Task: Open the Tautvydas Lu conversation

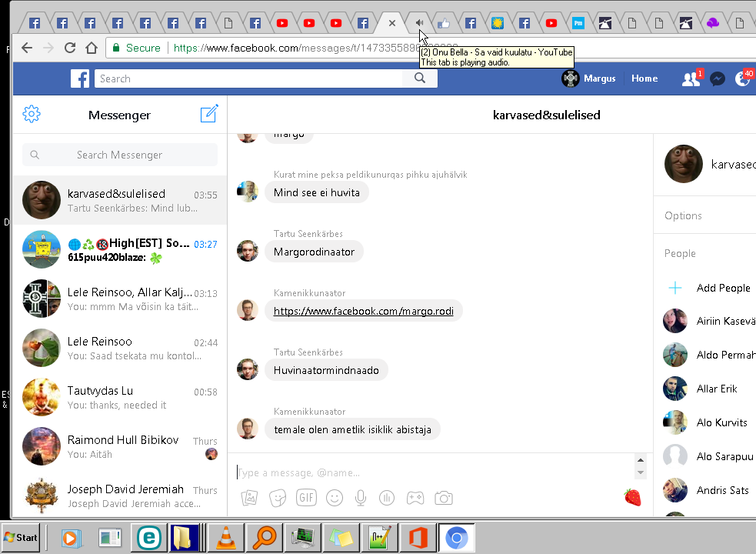Action: (119, 397)
